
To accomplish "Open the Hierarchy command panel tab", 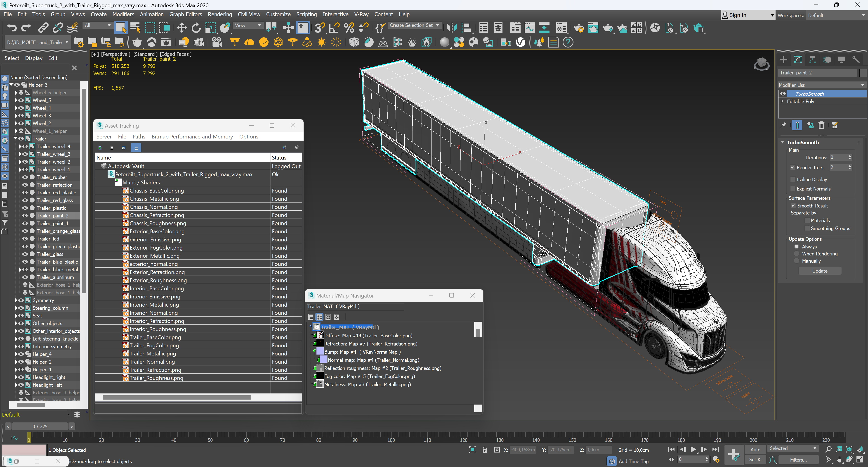I will (812, 60).
